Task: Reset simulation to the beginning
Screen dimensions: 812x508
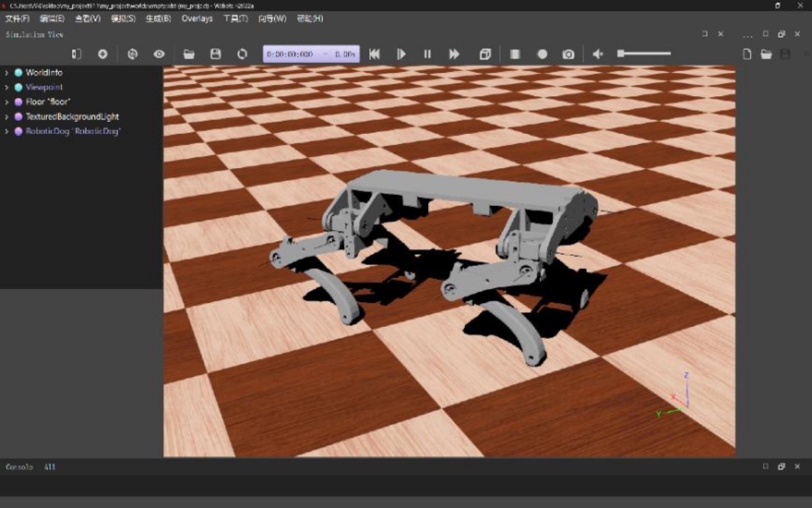Action: pyautogui.click(x=374, y=54)
